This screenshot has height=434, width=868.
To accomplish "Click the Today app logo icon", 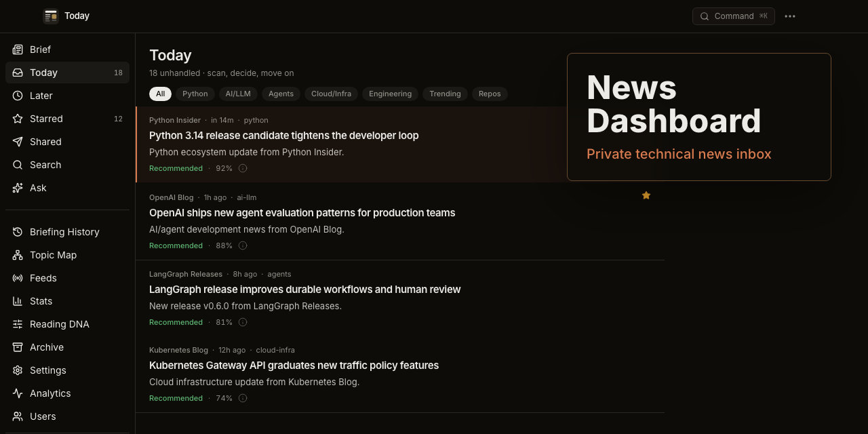I will [x=51, y=16].
